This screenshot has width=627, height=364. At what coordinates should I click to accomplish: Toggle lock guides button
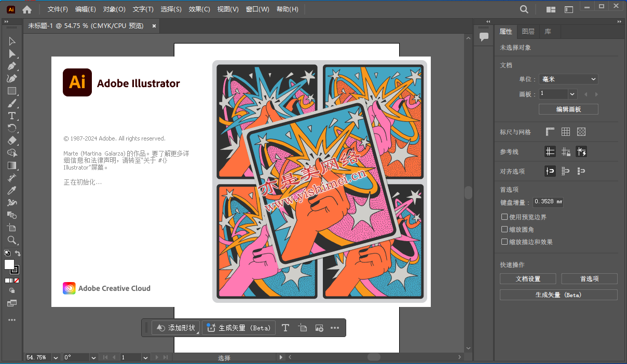coord(566,151)
